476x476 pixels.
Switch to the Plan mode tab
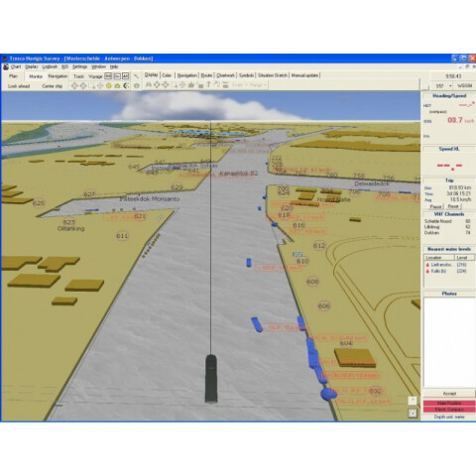point(13,76)
